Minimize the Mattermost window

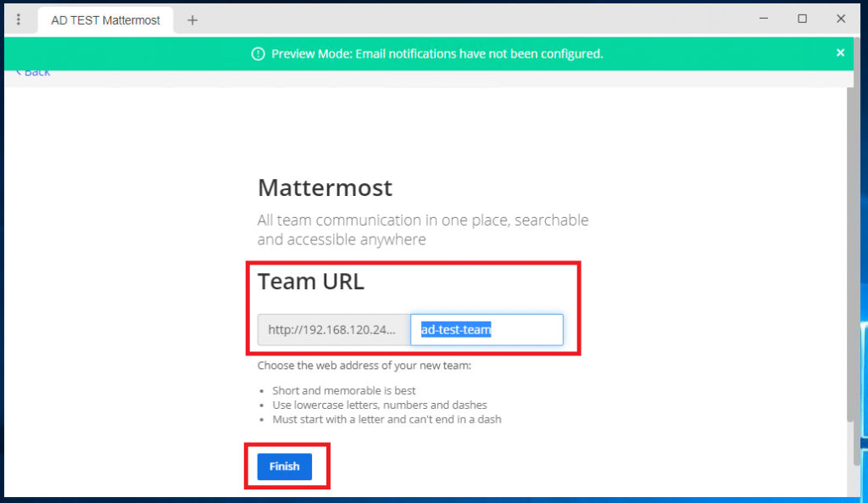pyautogui.click(x=764, y=19)
